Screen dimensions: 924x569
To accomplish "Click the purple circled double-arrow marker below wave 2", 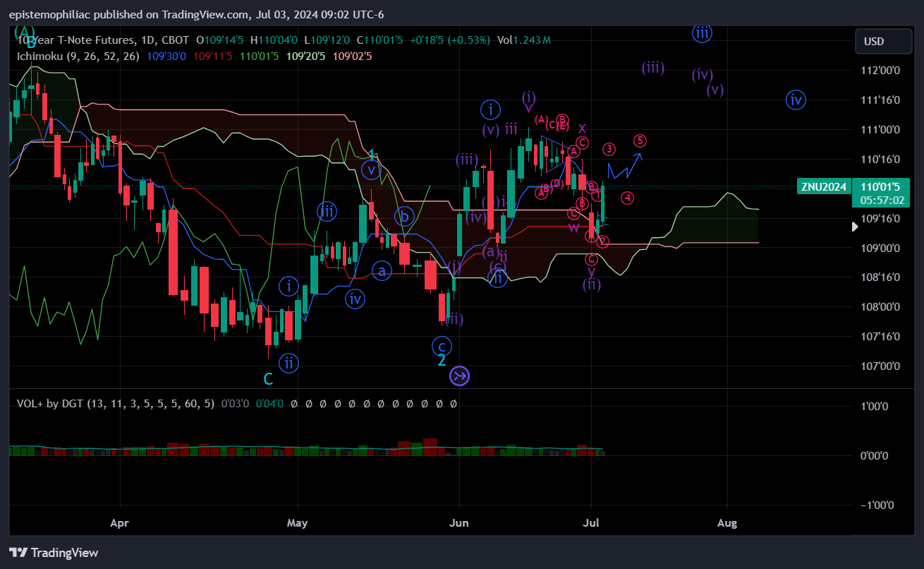I will tap(459, 376).
